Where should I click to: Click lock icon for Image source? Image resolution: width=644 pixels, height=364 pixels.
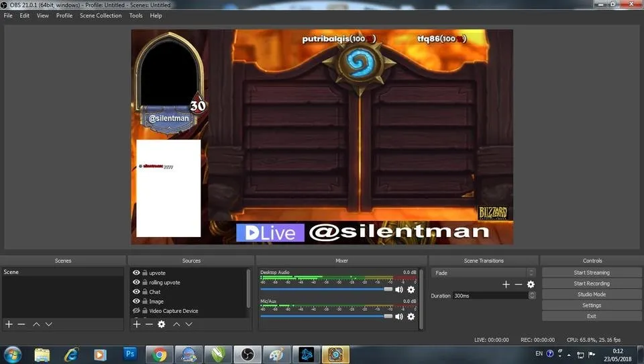[145, 301]
